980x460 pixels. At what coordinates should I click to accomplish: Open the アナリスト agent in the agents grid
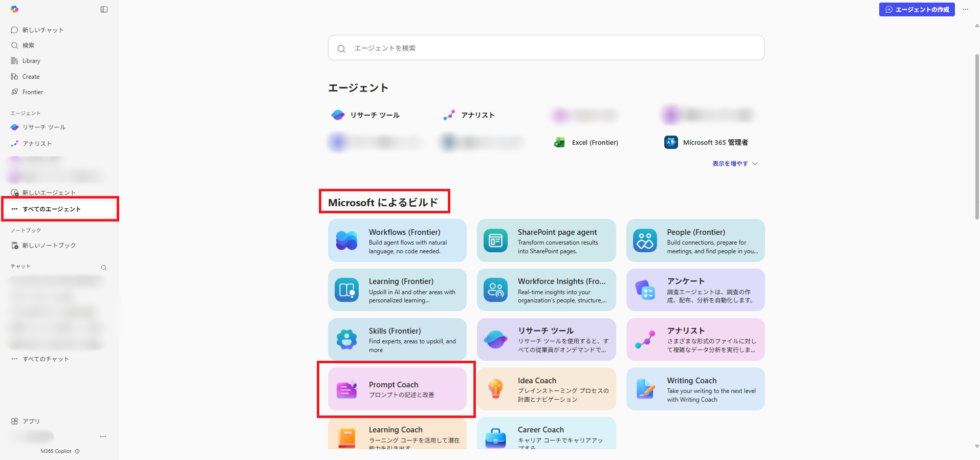(x=469, y=115)
